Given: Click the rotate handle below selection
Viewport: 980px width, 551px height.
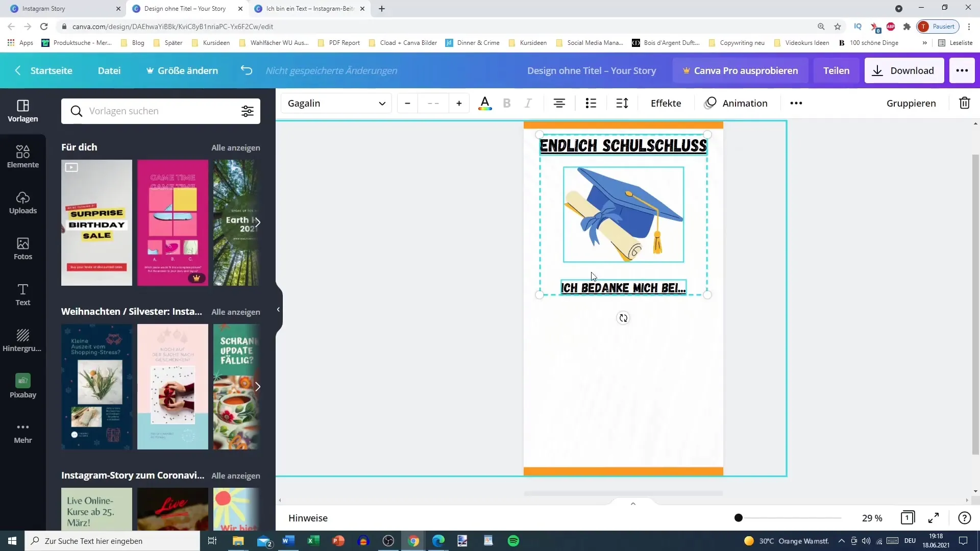Looking at the screenshot, I should (623, 318).
